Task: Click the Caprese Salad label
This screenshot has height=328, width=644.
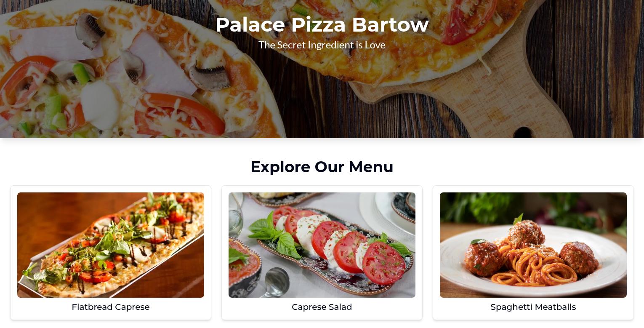Action: click(322, 307)
